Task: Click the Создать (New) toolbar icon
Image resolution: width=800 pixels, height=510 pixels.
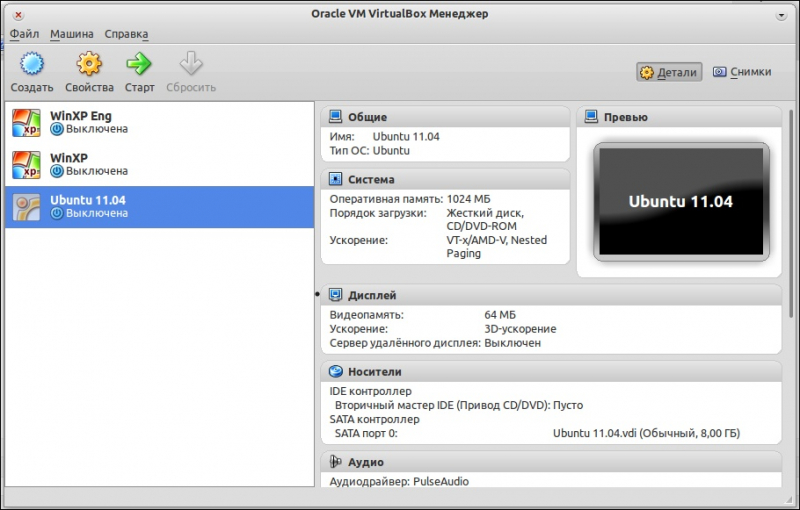Action: pos(33,66)
